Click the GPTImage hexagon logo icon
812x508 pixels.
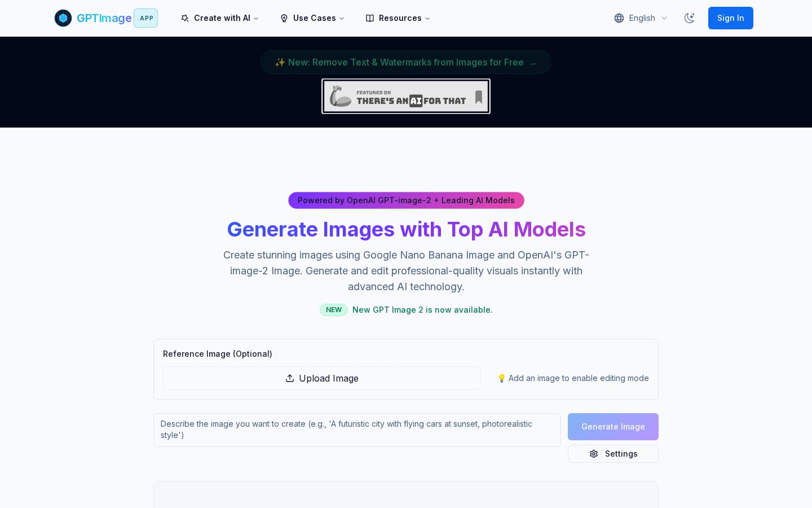[63, 18]
